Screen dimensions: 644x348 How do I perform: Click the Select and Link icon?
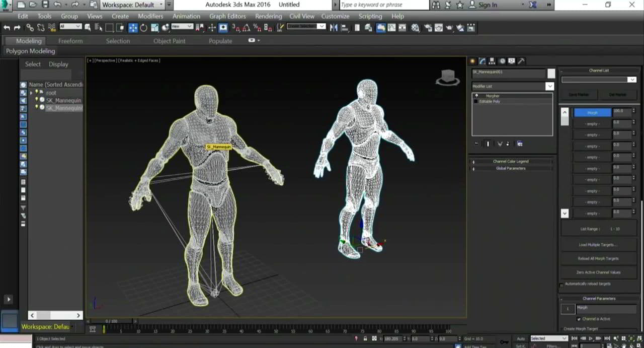click(x=30, y=28)
